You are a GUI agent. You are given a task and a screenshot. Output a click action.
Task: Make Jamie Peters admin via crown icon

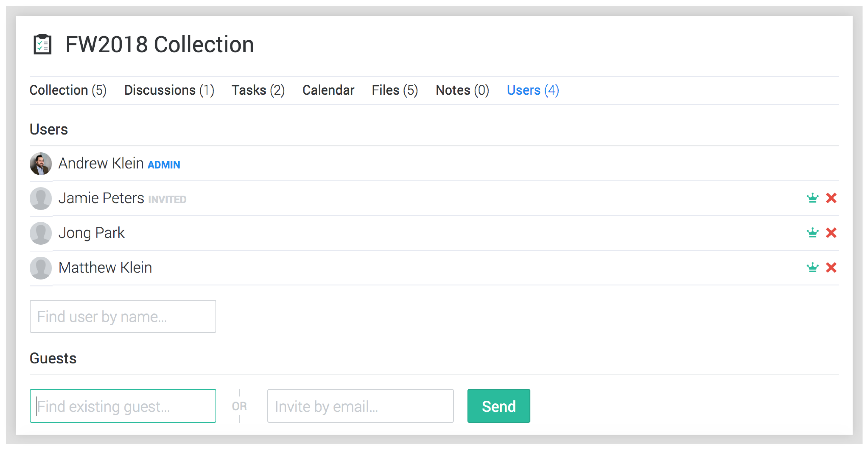tap(812, 198)
